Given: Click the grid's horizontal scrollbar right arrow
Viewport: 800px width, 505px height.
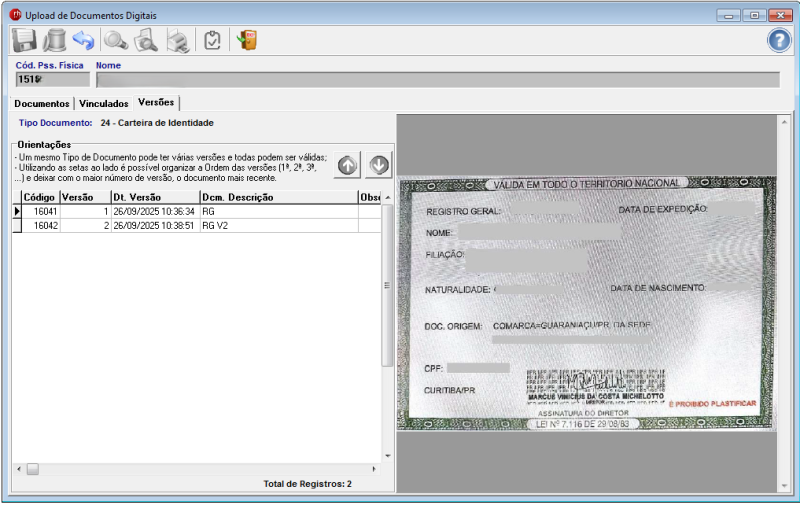Looking at the screenshot, I should (375, 469).
